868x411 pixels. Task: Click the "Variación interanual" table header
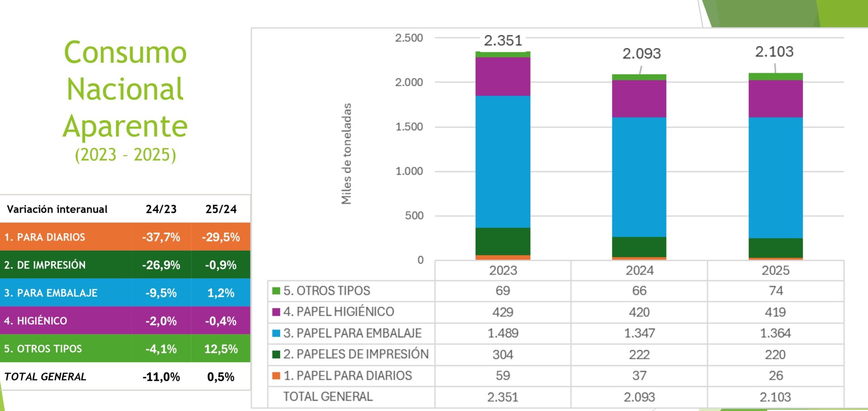tap(57, 209)
